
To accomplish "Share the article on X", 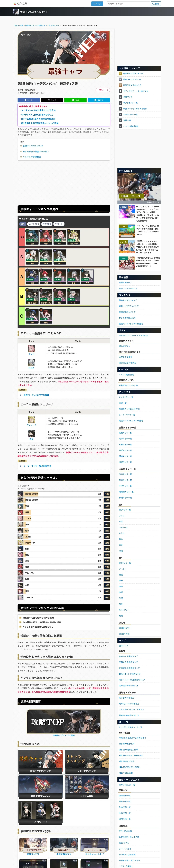I will click(52, 100).
